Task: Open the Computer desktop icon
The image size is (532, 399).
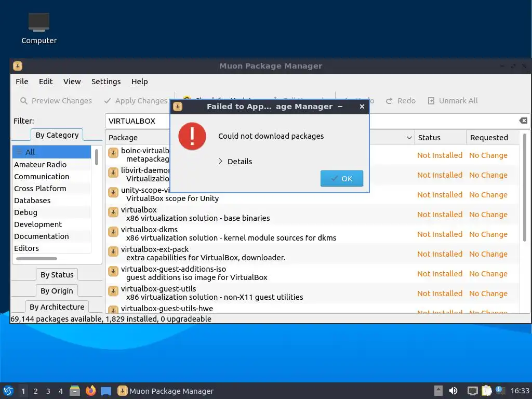Action: [x=38, y=29]
